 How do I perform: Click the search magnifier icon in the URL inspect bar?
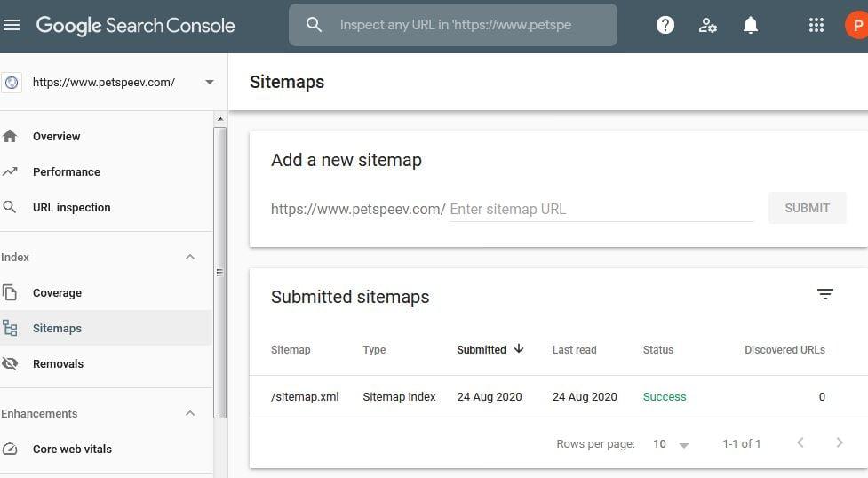314,24
